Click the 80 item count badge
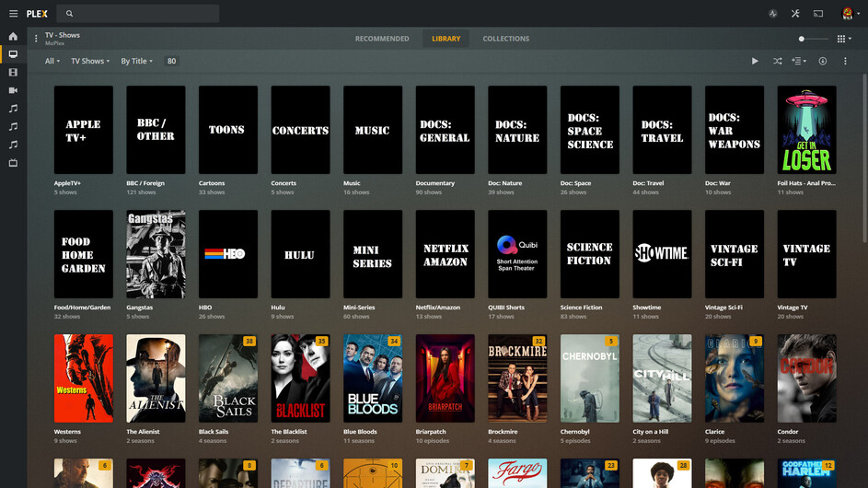868x488 pixels. 171,61
